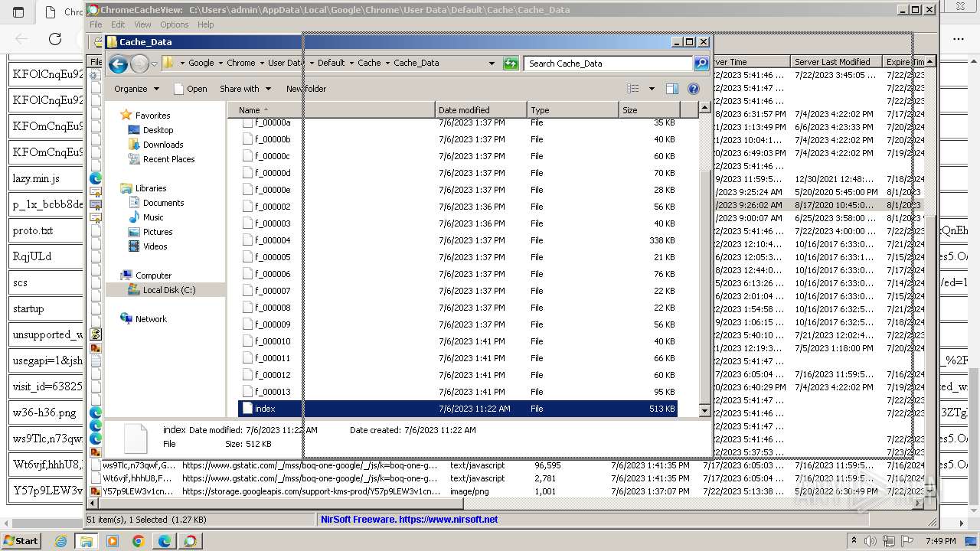Toggle the preview pane icon
980x551 pixels.
tap(671, 89)
